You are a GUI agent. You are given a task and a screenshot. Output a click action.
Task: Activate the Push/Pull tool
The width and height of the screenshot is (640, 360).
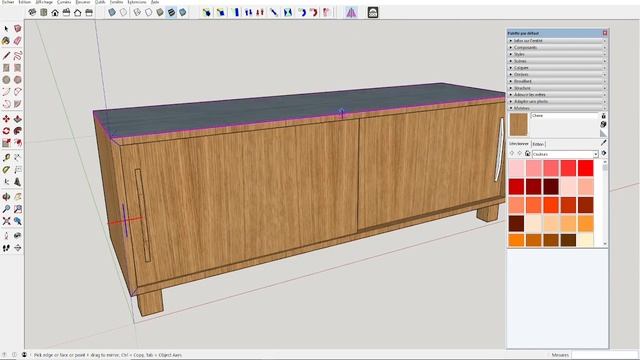click(x=18, y=119)
